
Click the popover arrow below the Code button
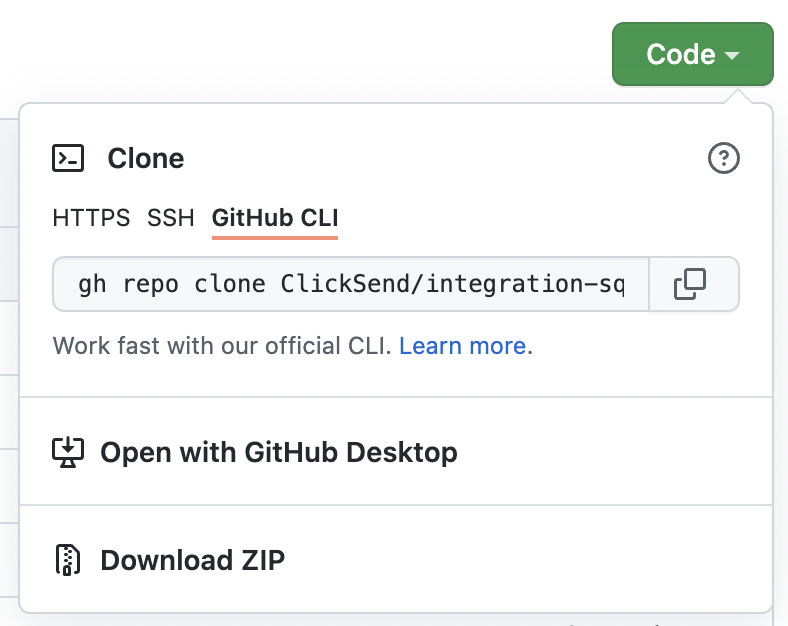pos(738,96)
